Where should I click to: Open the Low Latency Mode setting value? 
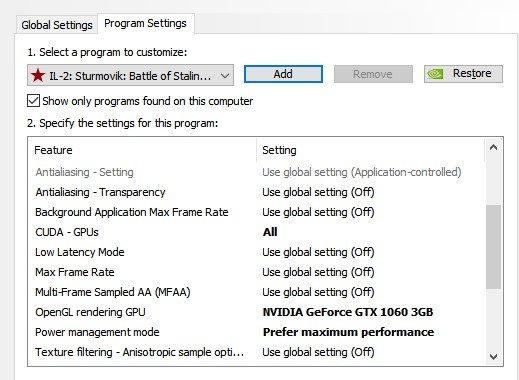pos(318,252)
